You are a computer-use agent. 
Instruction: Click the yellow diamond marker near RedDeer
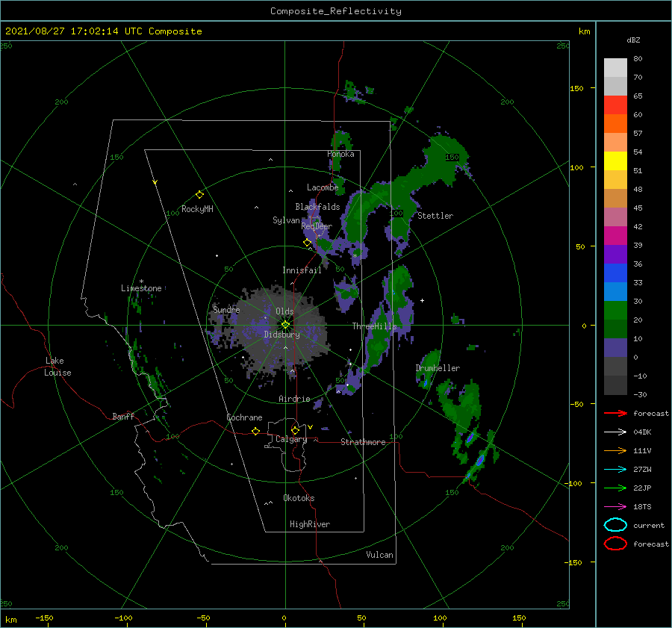coord(307,243)
